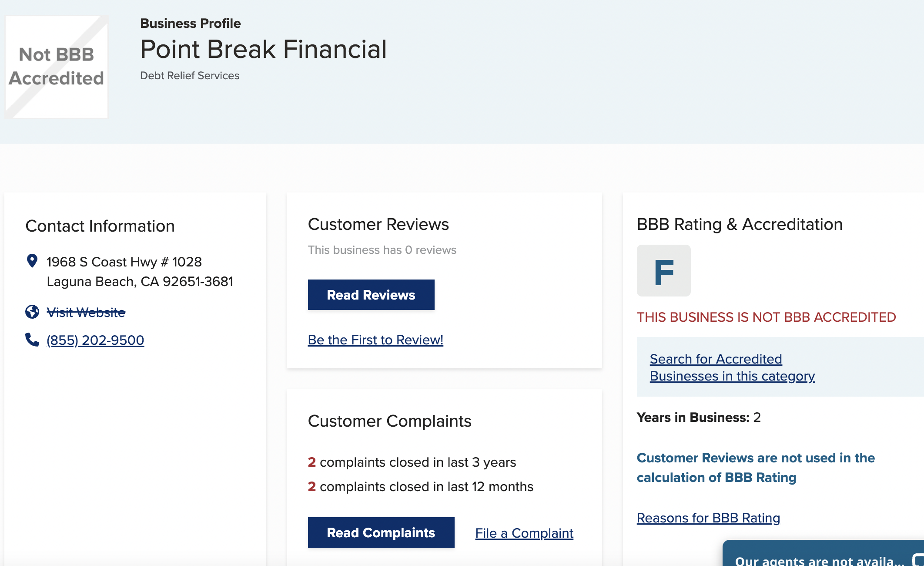This screenshot has height=566, width=924.
Task: Click the location pin icon in Contact Information
Action: (x=31, y=261)
